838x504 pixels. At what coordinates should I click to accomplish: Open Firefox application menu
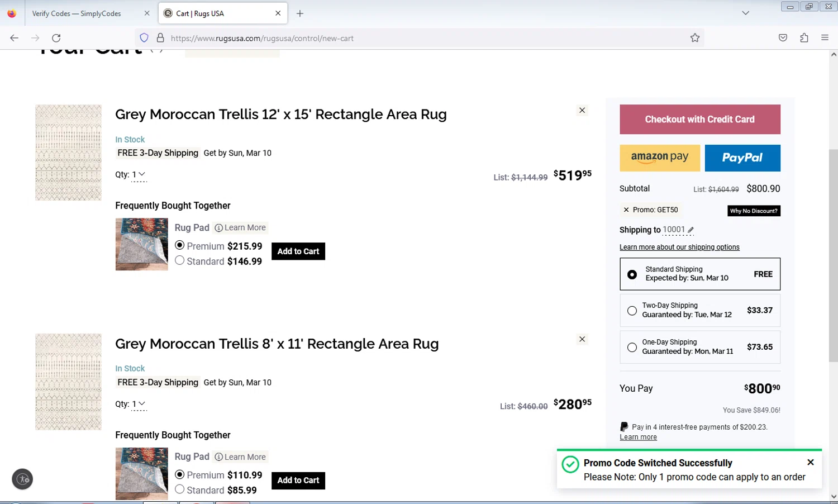825,38
